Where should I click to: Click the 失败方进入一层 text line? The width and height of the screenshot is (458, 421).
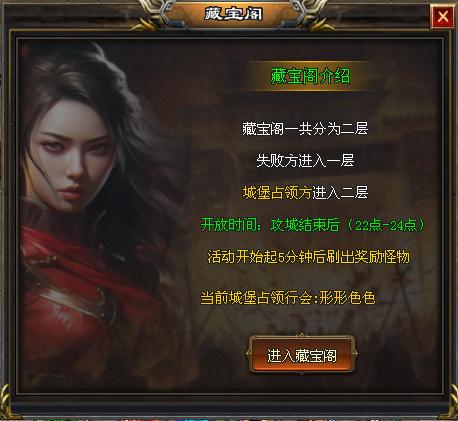coord(305,160)
